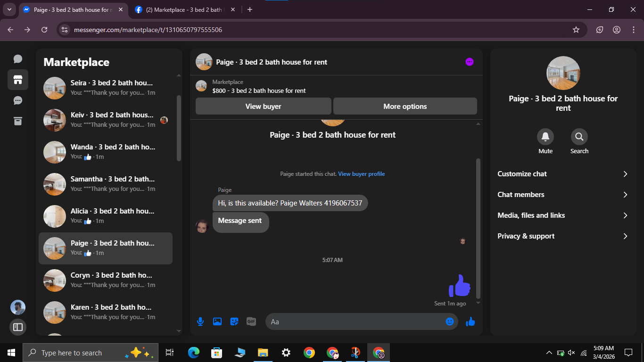Open listing $800 - 3 bed 2 bath house
This screenshot has width=644, height=362.
pos(259,90)
